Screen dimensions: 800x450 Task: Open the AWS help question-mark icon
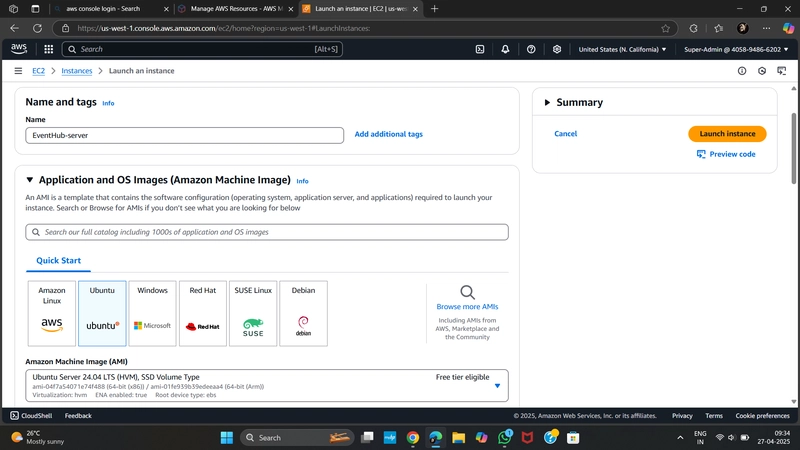coord(531,49)
